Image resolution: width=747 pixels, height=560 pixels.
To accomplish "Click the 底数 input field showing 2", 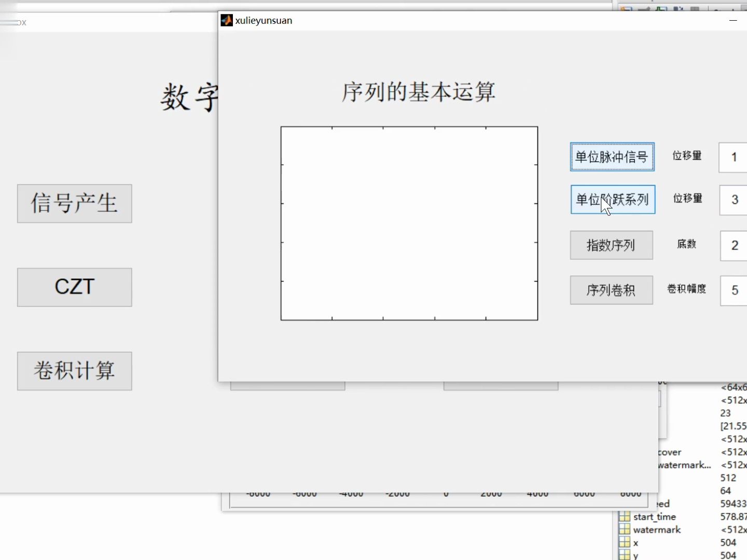I will click(734, 245).
